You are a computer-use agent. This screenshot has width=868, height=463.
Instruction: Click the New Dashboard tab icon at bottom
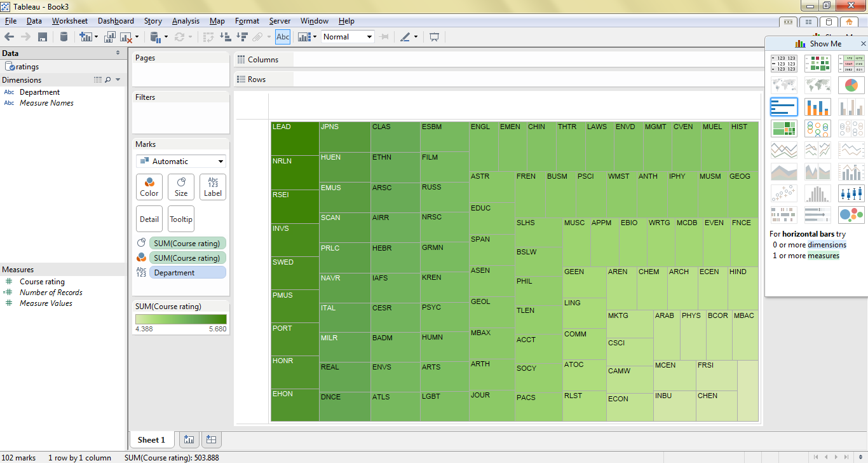click(x=211, y=439)
